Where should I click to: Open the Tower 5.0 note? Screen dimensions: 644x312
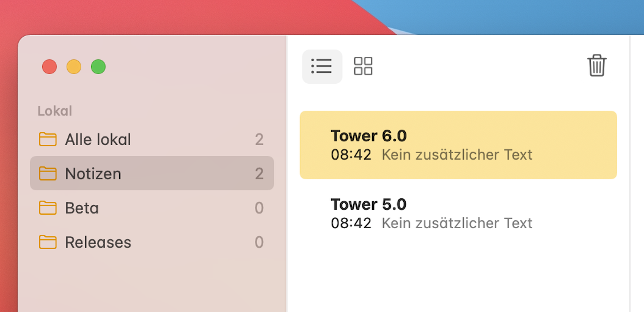[368, 204]
